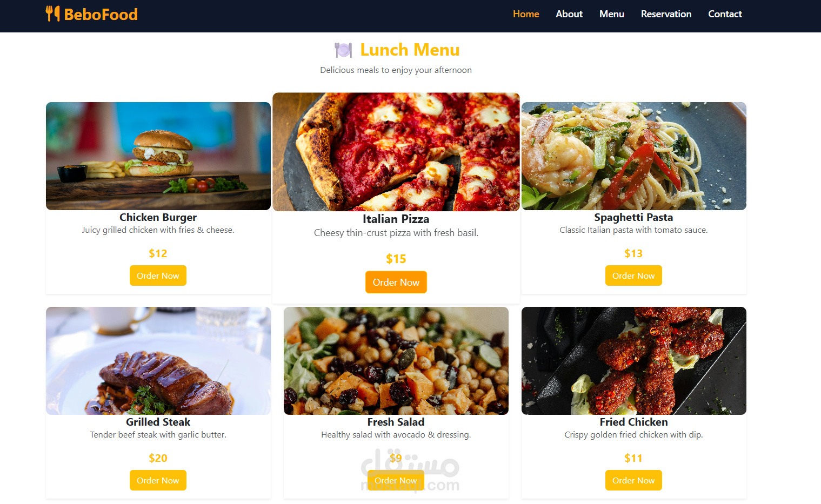Select the Italian Pizza photo

tap(396, 152)
